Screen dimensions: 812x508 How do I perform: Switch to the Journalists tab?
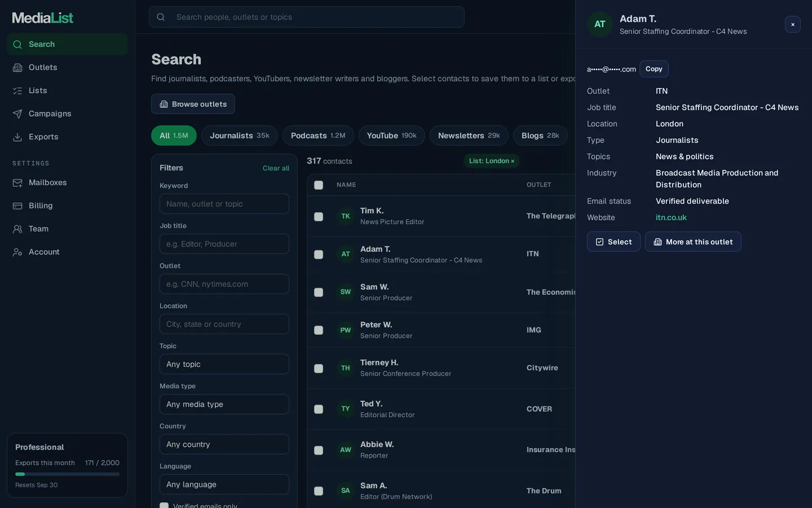240,135
